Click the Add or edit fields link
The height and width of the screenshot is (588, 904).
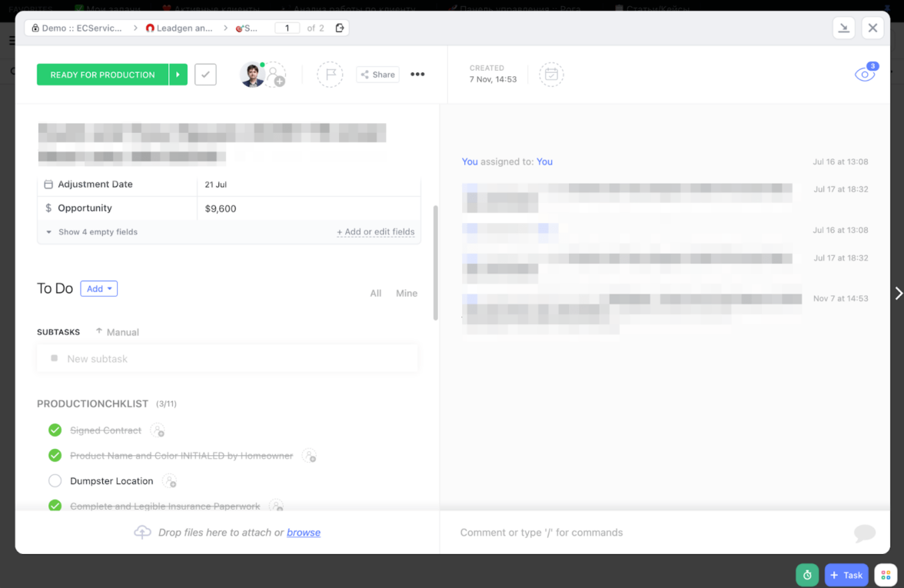375,232
